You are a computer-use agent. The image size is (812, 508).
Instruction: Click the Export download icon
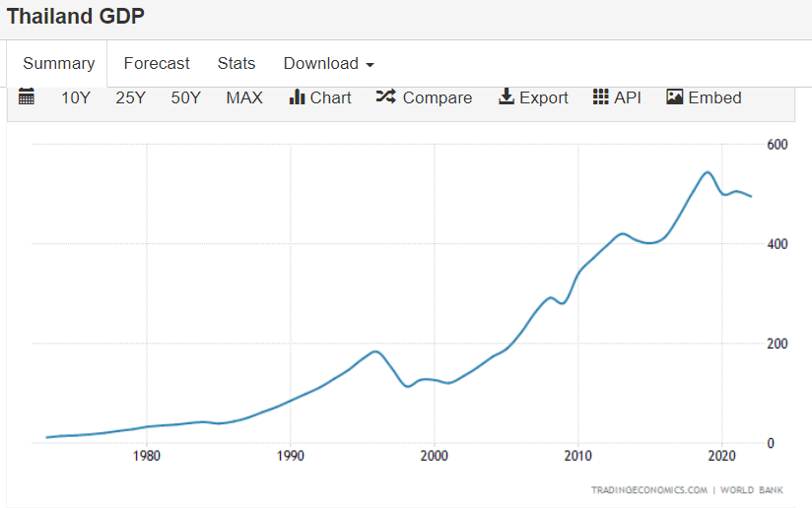coord(507,96)
